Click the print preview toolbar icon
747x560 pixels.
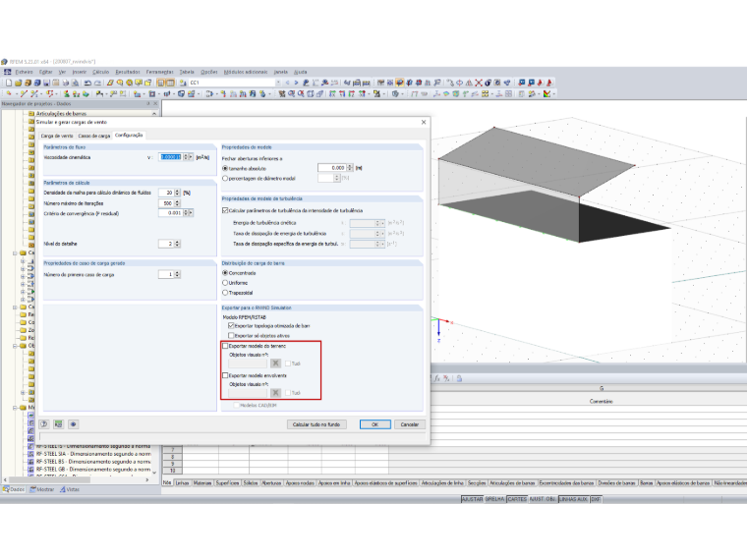(x=76, y=83)
